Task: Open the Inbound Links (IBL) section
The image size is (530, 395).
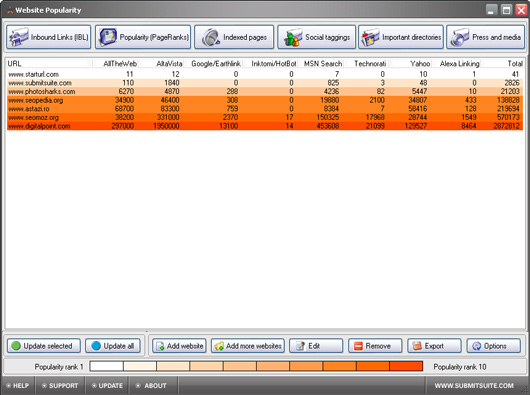Action: pos(48,37)
